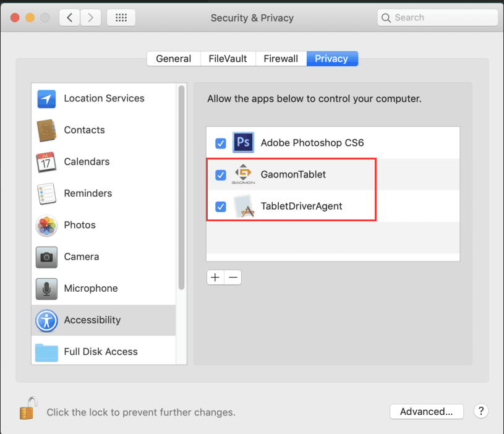Click the Microphone icon in sidebar

coord(46,289)
